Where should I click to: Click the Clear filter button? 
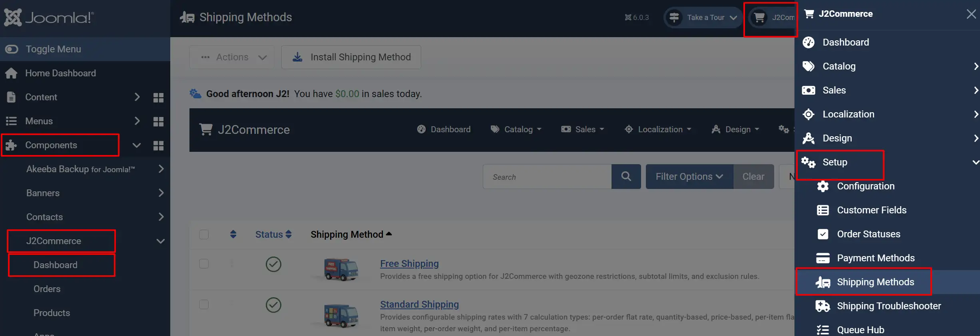[753, 177]
